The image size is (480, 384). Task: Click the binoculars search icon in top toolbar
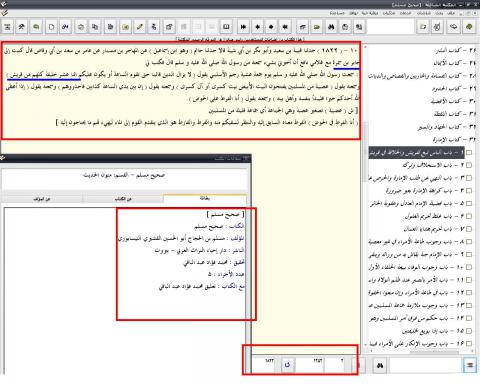(331, 27)
